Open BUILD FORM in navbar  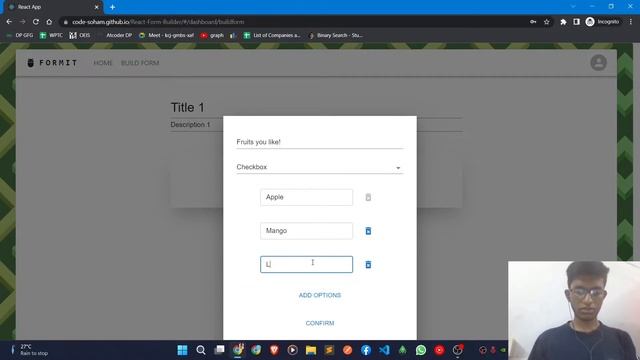140,63
